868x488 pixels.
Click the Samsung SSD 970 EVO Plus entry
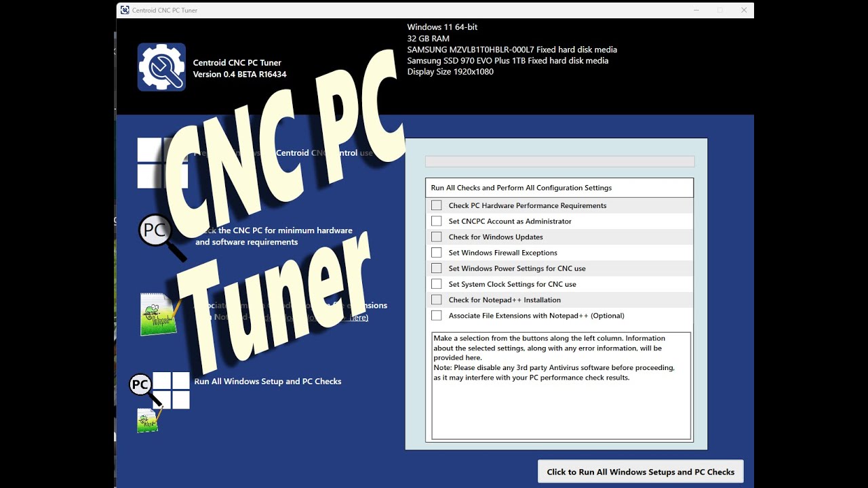click(508, 60)
